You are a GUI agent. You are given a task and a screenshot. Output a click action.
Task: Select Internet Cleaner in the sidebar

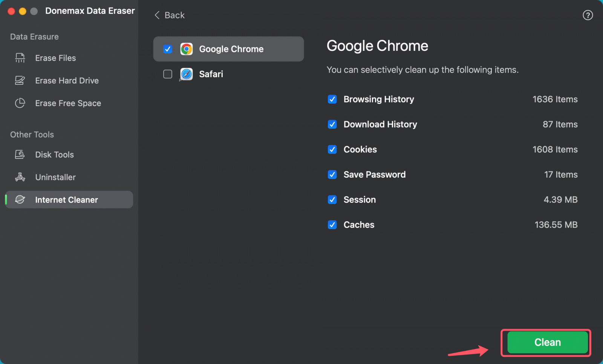coord(66,200)
